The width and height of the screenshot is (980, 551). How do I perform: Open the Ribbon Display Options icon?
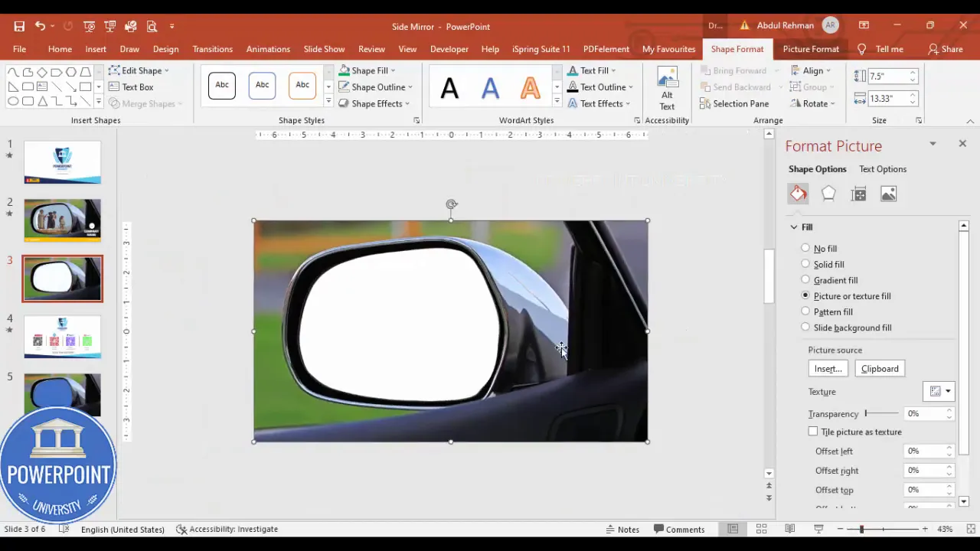point(864,25)
